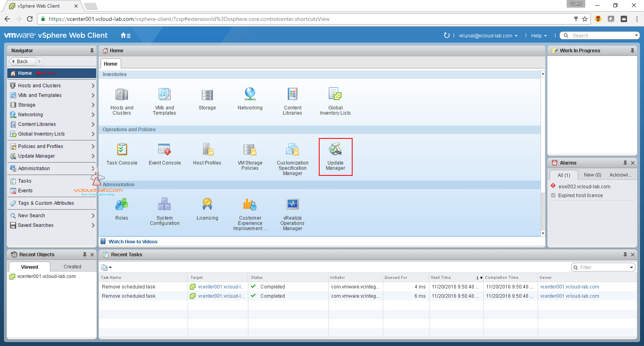
Task: Open the Recent Tasks filter dropdown arrow
Action: pos(632,268)
